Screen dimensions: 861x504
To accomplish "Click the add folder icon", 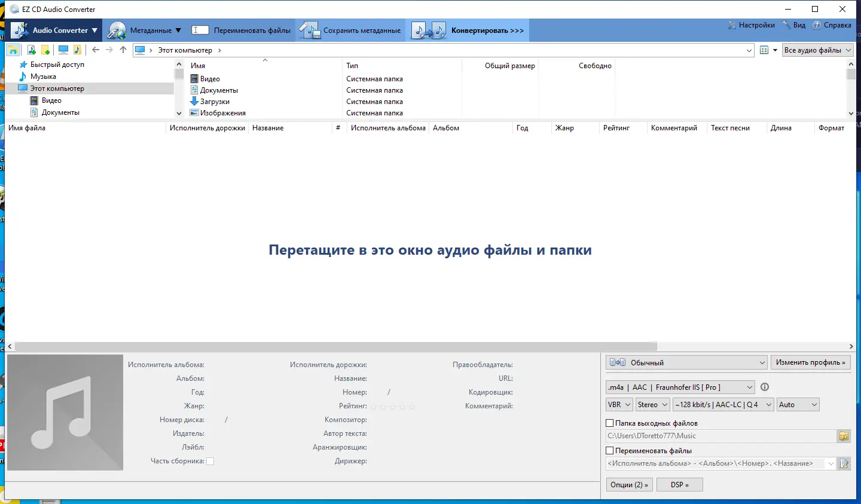I will pos(45,50).
